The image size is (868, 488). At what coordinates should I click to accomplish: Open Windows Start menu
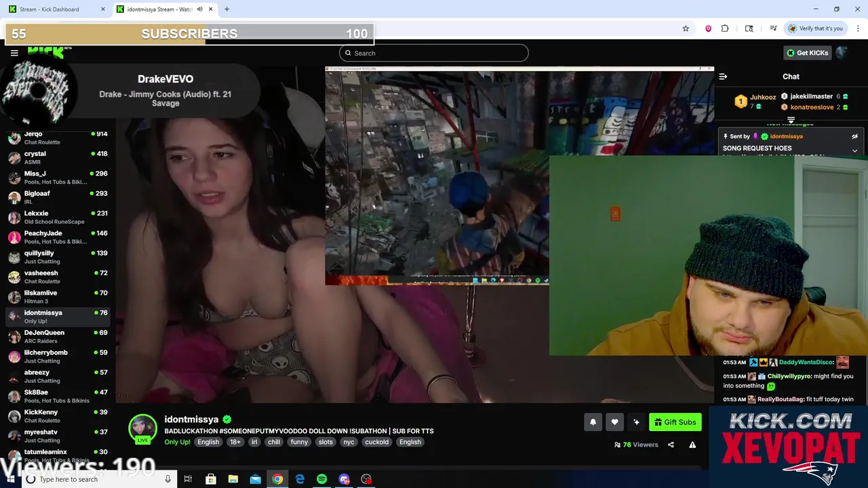10,479
